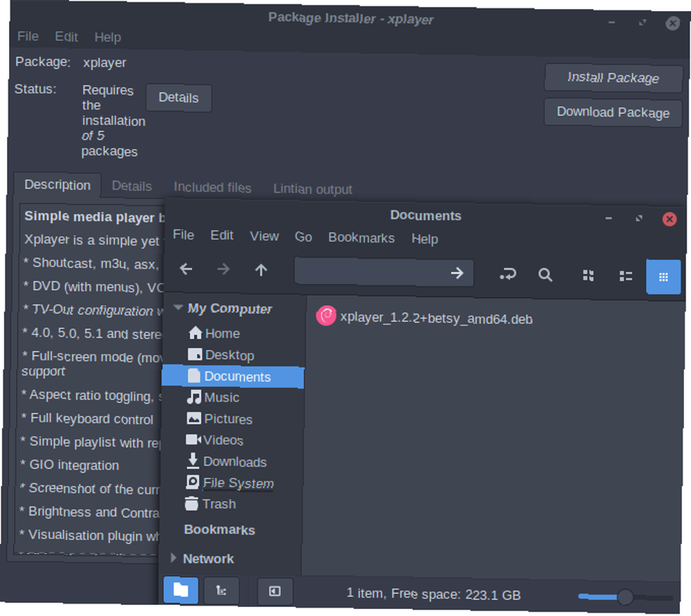Viewport: 691px width, 616px height.
Task: Select the Description tab
Action: click(x=57, y=185)
